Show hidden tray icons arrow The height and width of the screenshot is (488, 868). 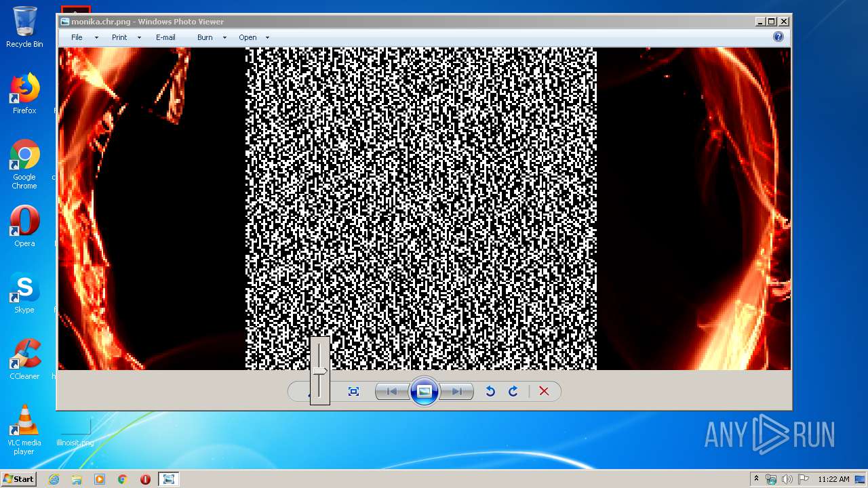point(756,479)
